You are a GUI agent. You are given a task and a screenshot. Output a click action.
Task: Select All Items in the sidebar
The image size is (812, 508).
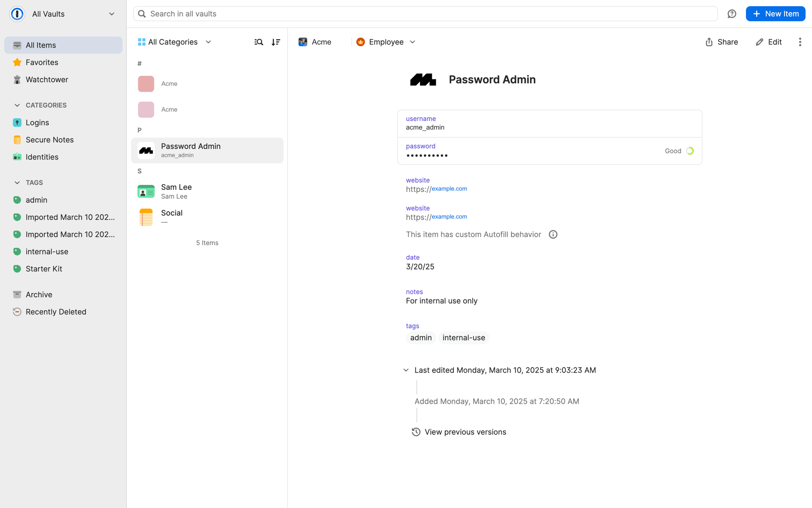coord(63,45)
